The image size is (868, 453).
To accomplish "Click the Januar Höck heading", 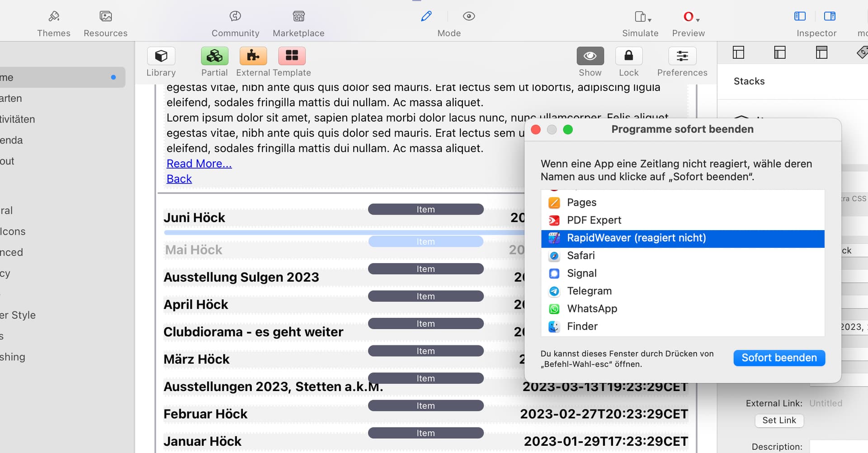I will 202,441.
